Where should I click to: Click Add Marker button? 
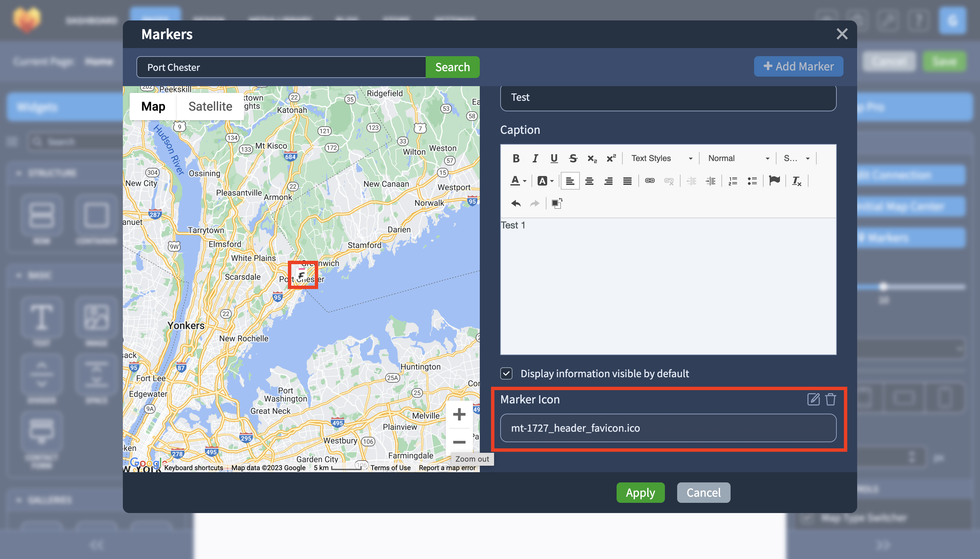tap(799, 66)
